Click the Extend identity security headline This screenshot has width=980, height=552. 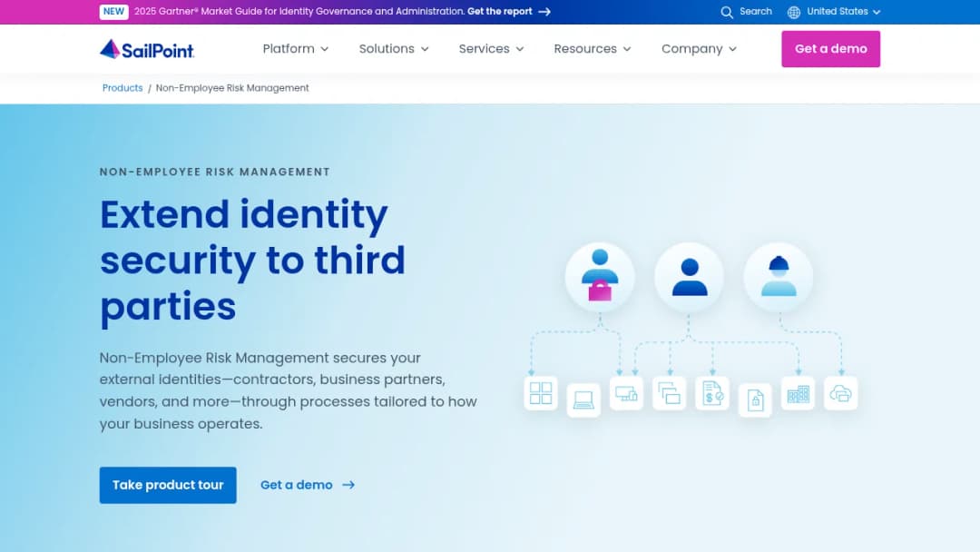click(253, 261)
